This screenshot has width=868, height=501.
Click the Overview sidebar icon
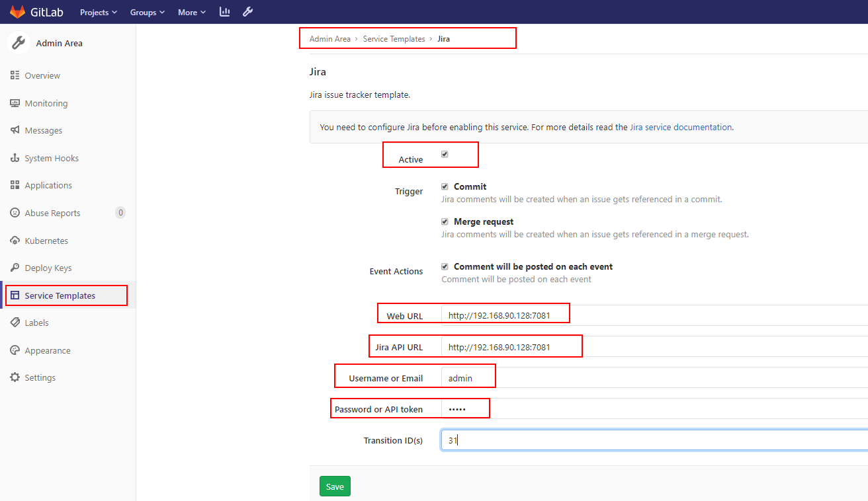pyautogui.click(x=15, y=75)
